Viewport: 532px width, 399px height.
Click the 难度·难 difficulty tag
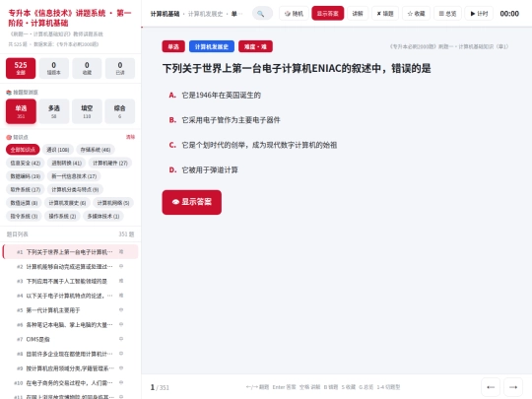pos(255,47)
